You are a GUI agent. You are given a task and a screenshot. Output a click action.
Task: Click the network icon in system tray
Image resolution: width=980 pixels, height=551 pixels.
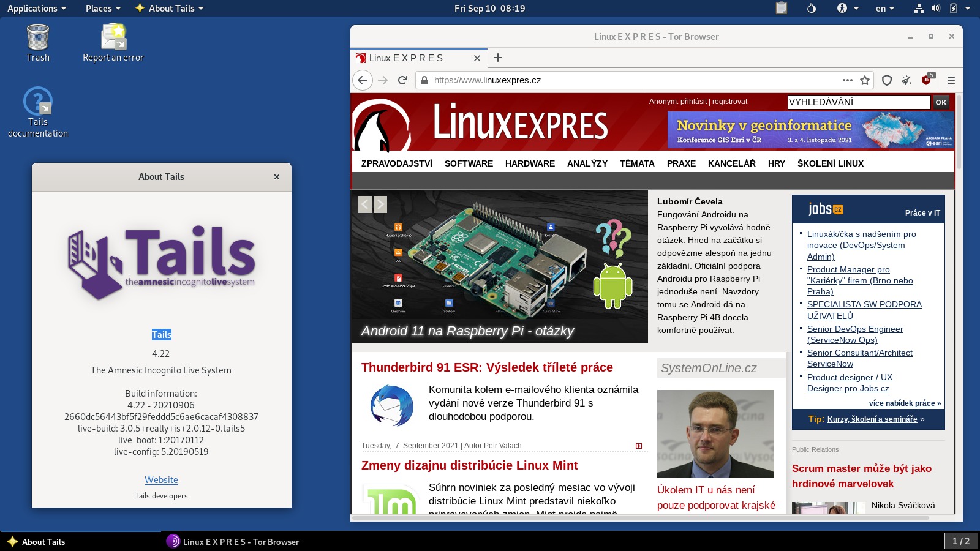pos(919,8)
